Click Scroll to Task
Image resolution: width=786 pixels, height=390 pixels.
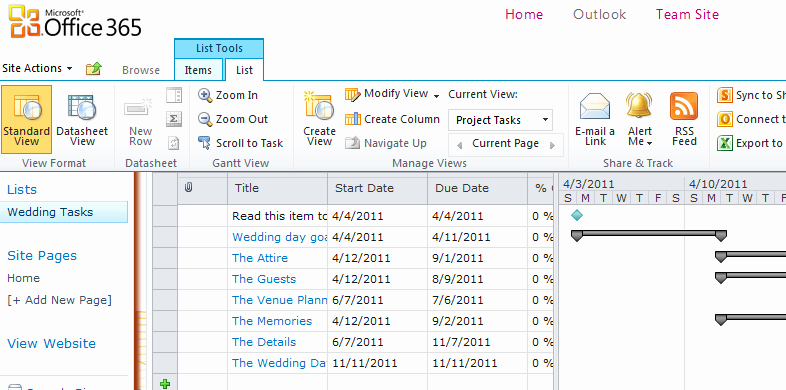[x=241, y=143]
